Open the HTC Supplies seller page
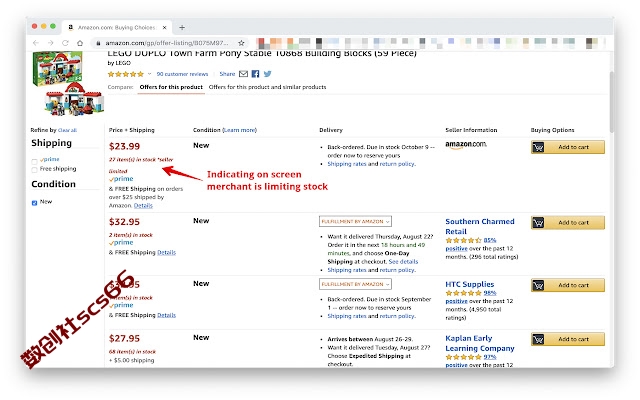This screenshot has width=640, height=400. click(469, 284)
